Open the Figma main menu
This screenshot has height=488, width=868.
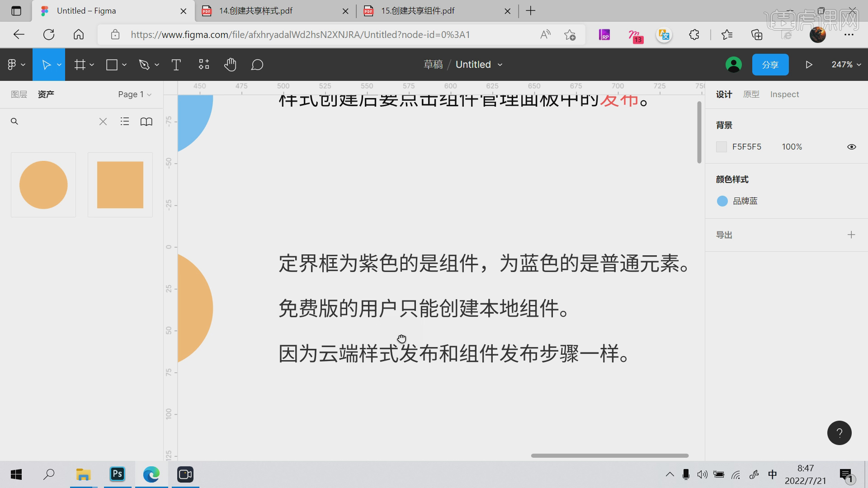tap(12, 64)
